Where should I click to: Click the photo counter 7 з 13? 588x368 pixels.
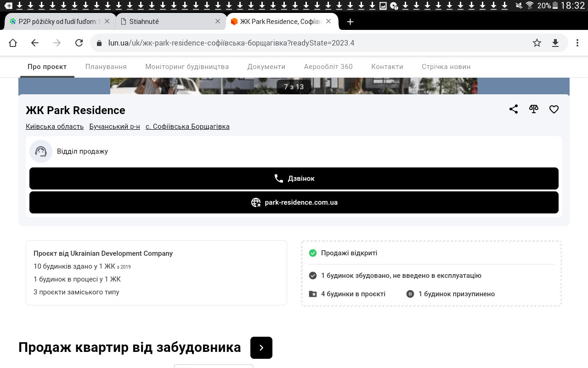[x=294, y=86]
